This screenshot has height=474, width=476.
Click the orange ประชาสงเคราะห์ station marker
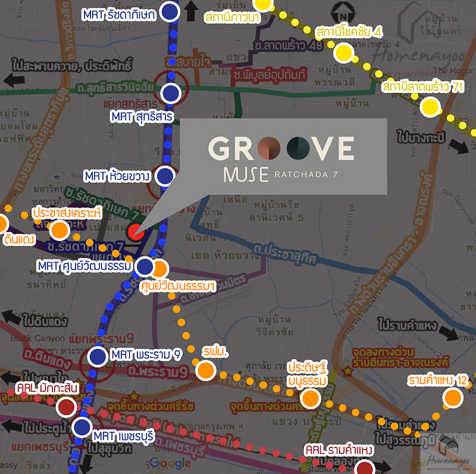pyautogui.click(x=59, y=230)
